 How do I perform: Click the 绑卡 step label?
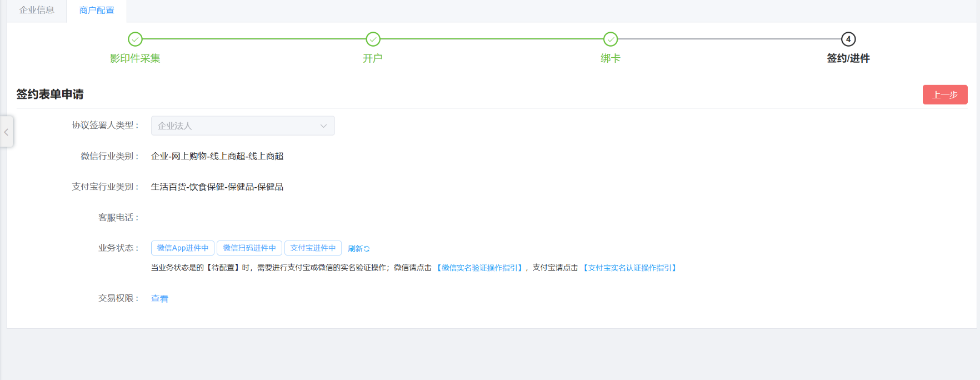(610, 58)
